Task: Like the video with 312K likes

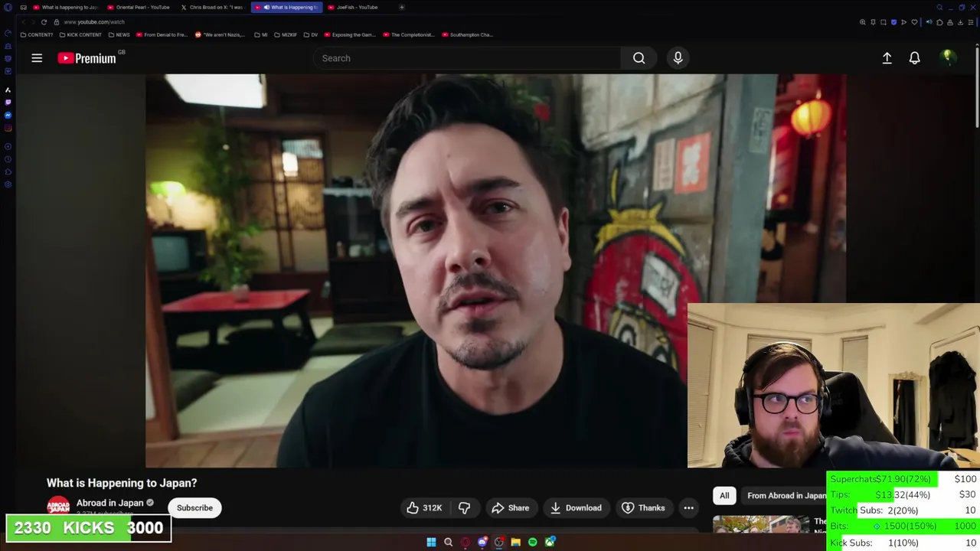Action: pos(424,507)
